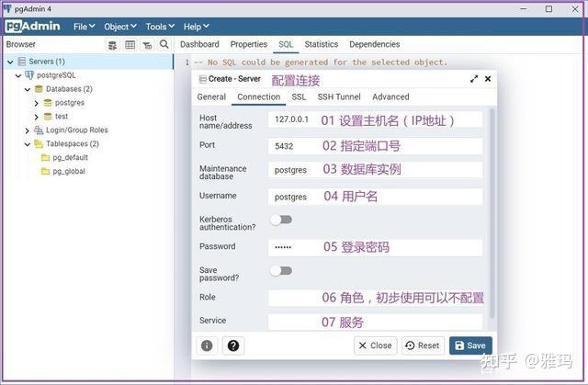
Task: Open the Object menu
Action: pyautogui.click(x=120, y=27)
